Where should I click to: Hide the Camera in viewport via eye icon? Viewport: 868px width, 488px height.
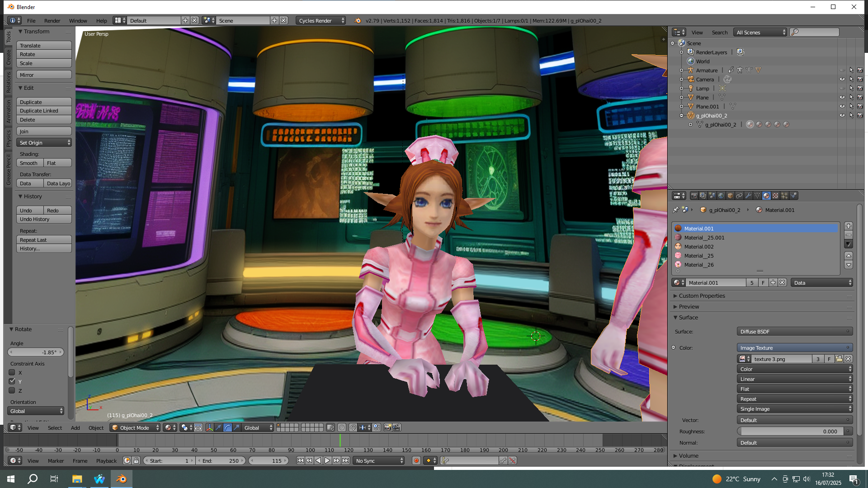click(x=842, y=79)
